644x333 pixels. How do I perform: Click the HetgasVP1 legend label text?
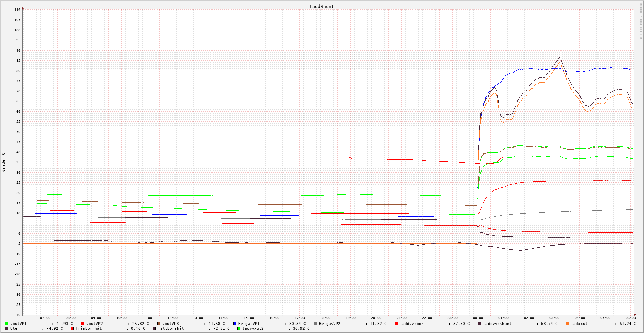click(x=249, y=324)
